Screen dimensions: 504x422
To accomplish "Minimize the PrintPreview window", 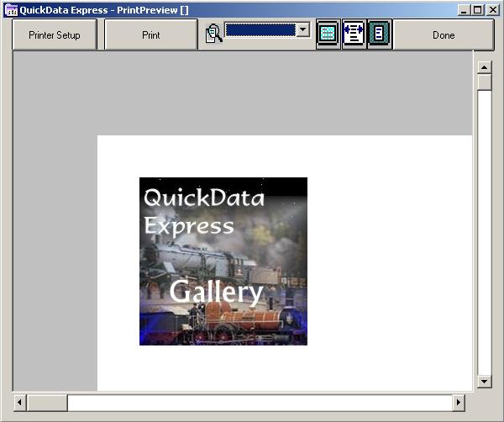I will pyautogui.click(x=463, y=10).
